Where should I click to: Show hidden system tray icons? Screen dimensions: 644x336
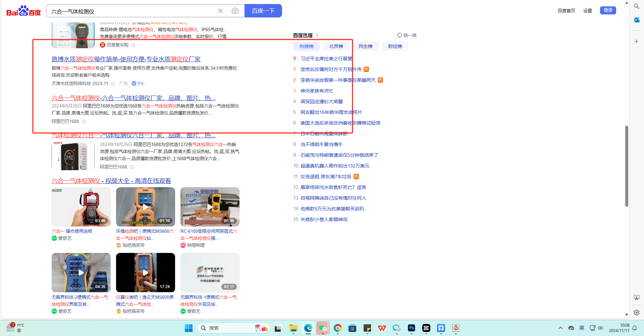click(560, 328)
